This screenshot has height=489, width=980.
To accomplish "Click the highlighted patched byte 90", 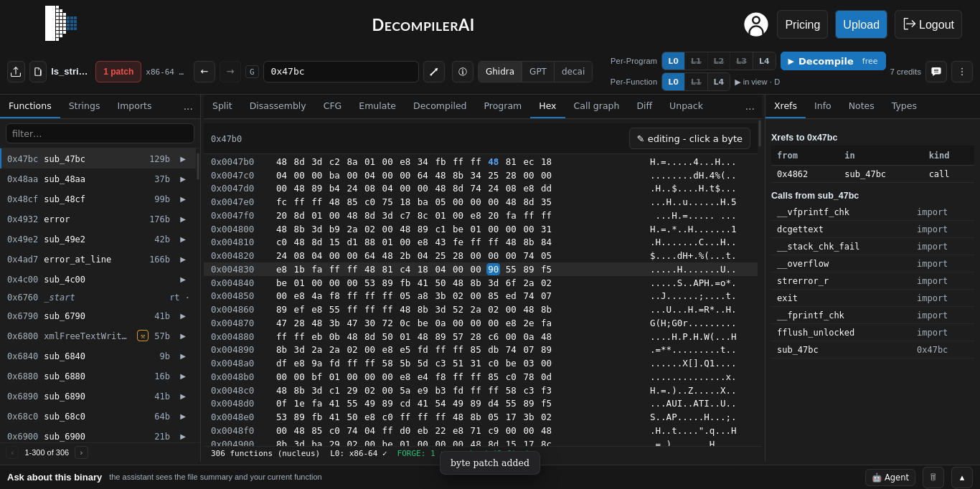I will pyautogui.click(x=493, y=269).
